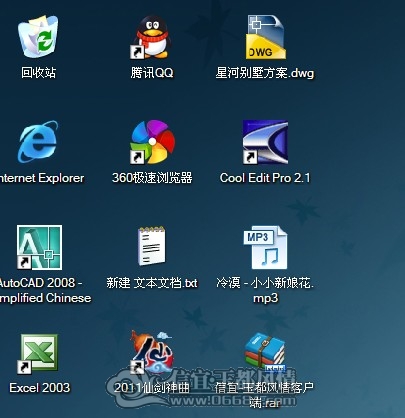Open the notepad icon of 新建 文本文档.txt
The width and height of the screenshot is (405, 418).
152,246
